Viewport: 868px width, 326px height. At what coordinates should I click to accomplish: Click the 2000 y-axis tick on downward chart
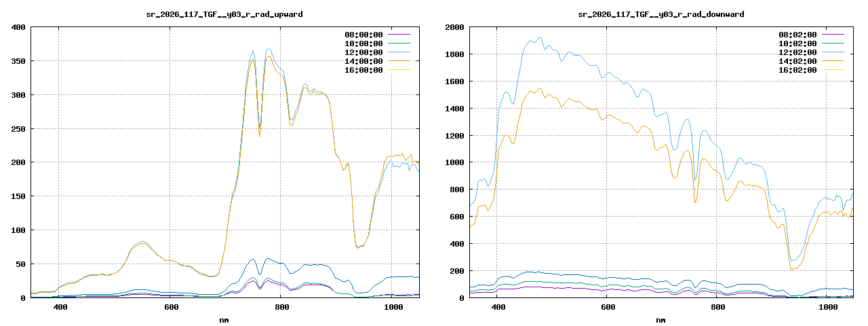(453, 27)
